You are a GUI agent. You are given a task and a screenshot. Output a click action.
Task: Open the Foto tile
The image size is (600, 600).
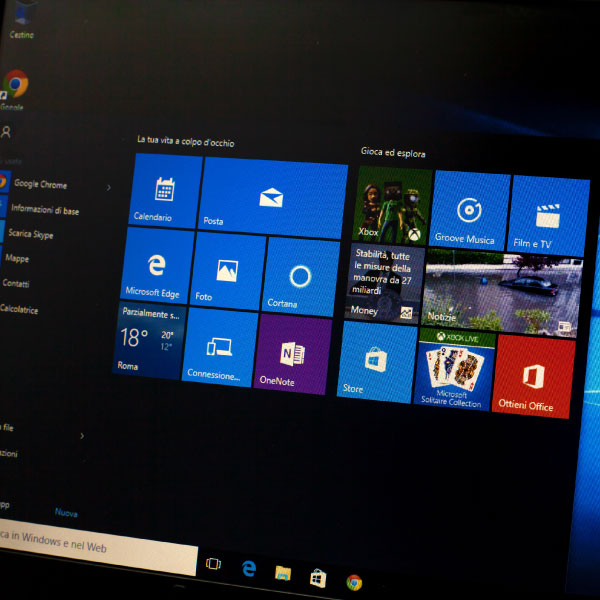click(228, 271)
